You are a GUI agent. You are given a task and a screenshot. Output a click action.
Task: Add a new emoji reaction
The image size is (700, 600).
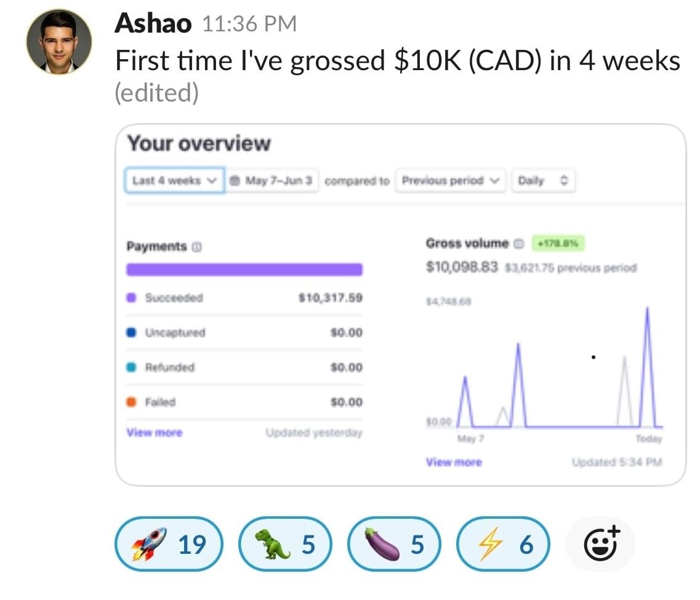click(x=601, y=545)
